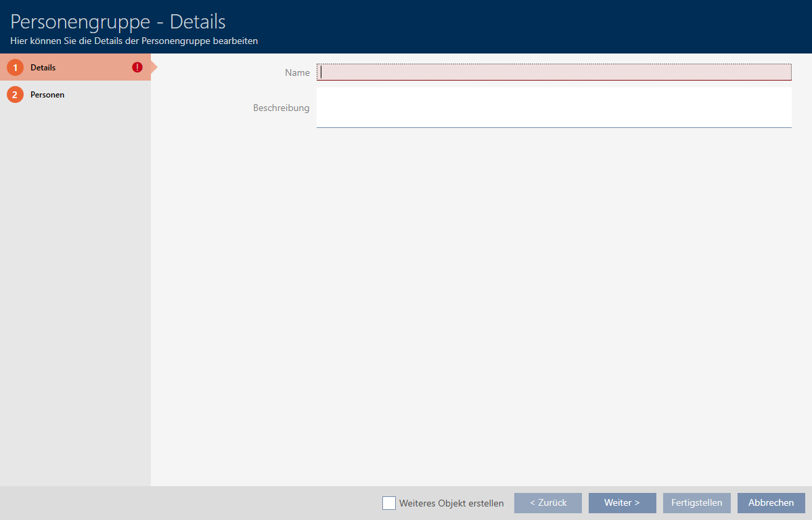Click the orange step 2 badge
The height and width of the screenshot is (520, 812).
[x=15, y=95]
